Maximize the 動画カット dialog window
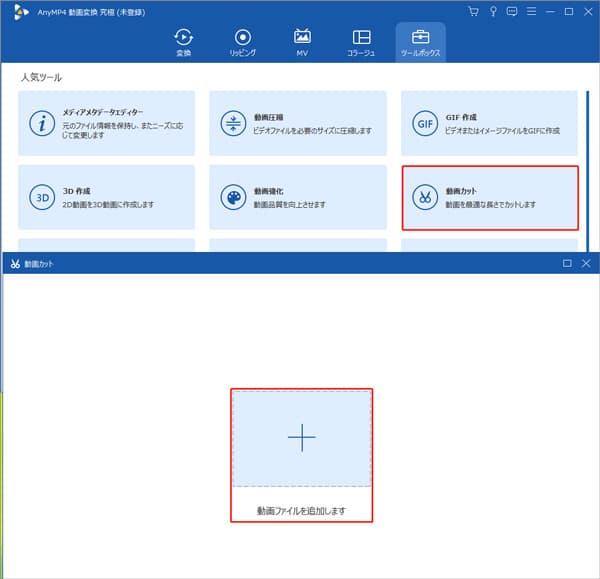600x579 pixels. click(x=567, y=263)
